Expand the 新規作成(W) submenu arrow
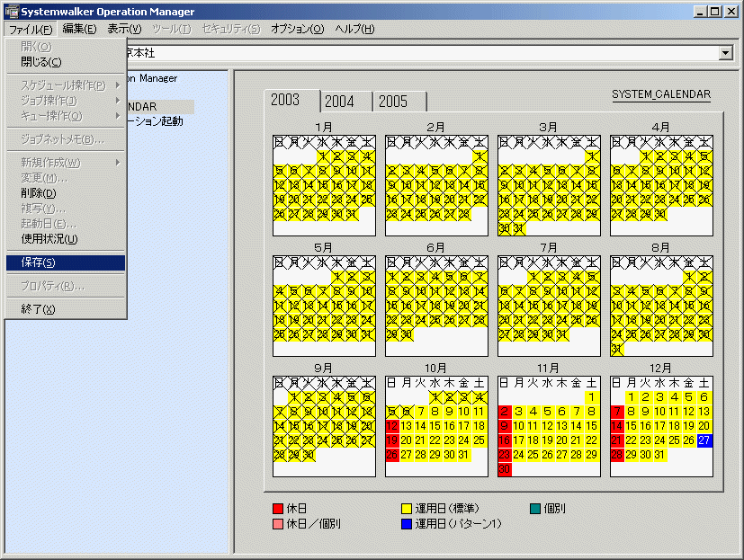 pyautogui.click(x=118, y=163)
